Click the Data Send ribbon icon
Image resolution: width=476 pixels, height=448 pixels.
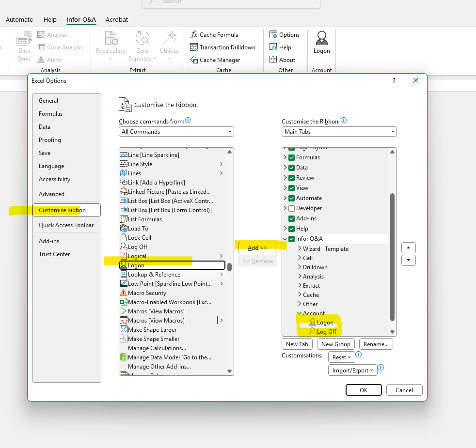24,38
